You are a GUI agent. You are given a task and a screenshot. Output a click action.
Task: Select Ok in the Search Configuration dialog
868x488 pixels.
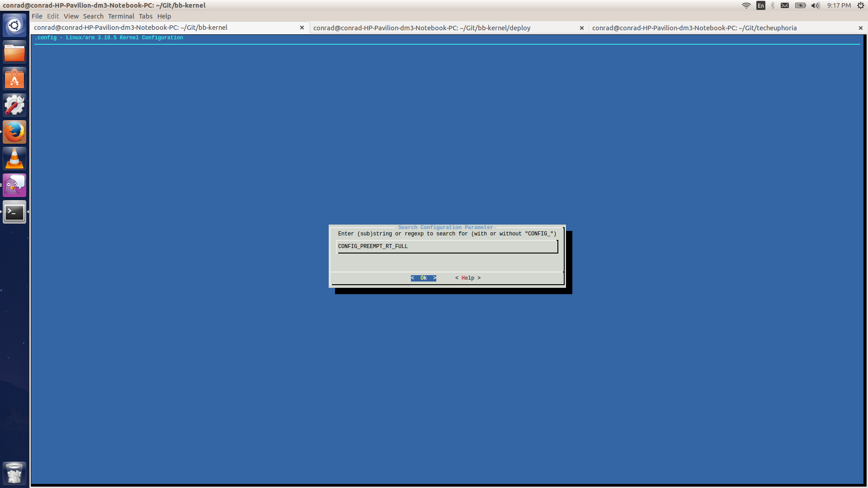(x=423, y=278)
